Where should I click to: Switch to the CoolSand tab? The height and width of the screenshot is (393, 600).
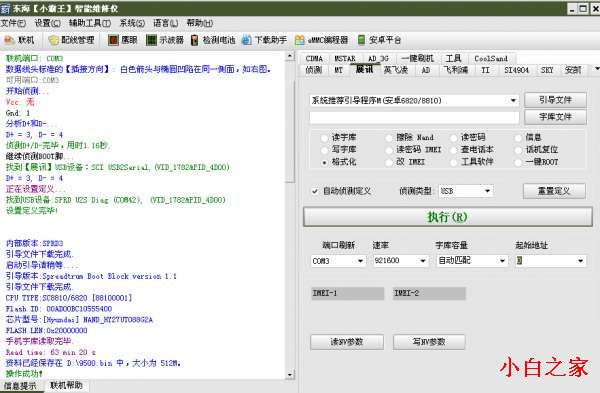click(491, 59)
